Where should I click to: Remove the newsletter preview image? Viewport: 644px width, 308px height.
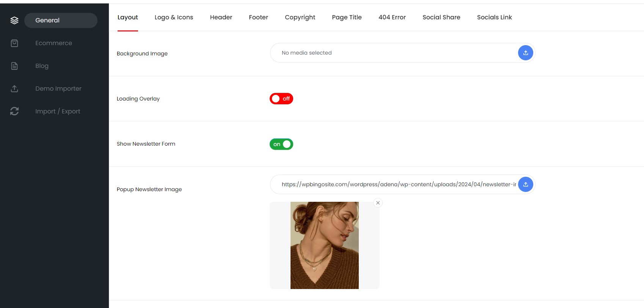pos(378,203)
